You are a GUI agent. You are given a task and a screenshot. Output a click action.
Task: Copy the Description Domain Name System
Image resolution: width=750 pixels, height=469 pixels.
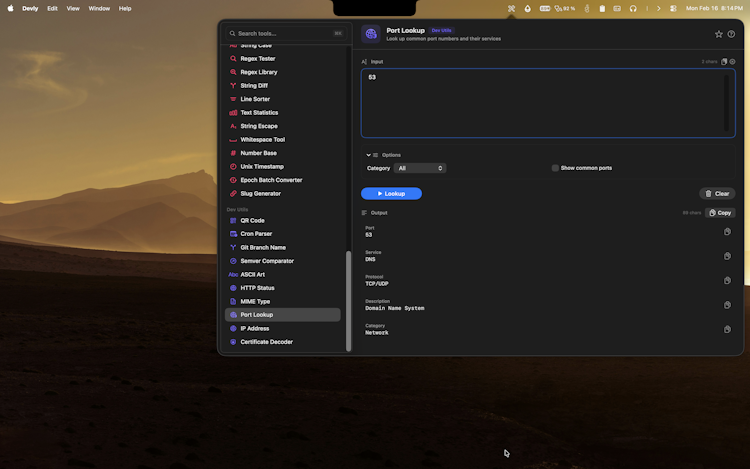(x=727, y=305)
